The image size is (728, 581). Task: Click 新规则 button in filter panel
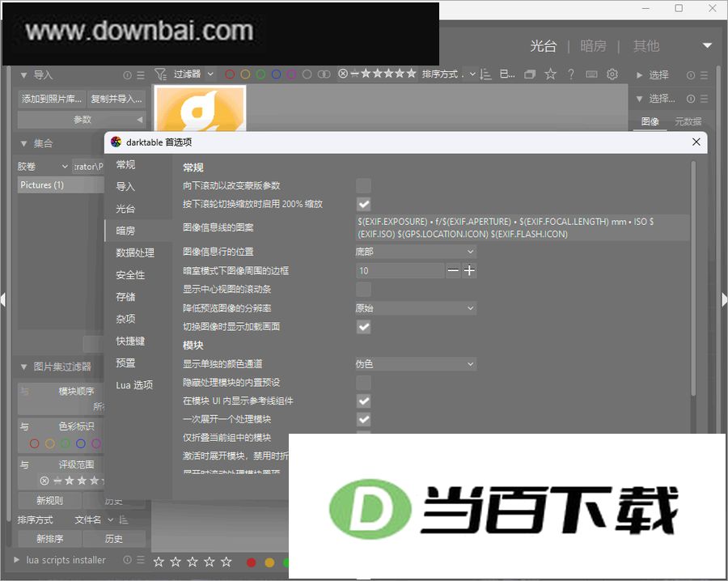tap(49, 500)
